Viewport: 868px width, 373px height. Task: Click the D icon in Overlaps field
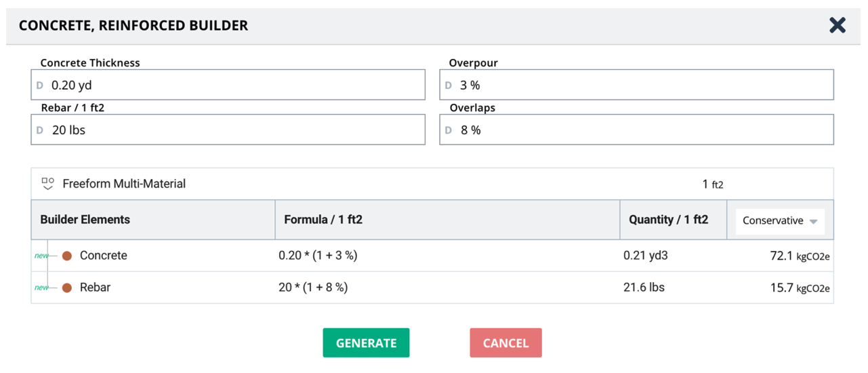click(x=448, y=130)
